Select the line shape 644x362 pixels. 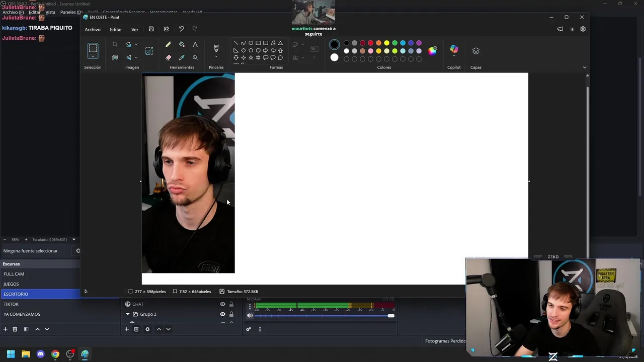click(x=236, y=43)
